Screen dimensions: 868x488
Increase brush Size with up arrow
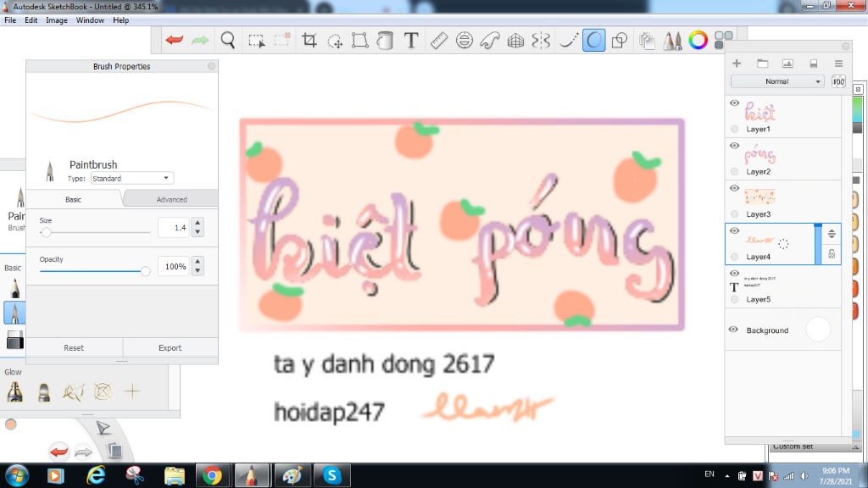click(x=198, y=223)
